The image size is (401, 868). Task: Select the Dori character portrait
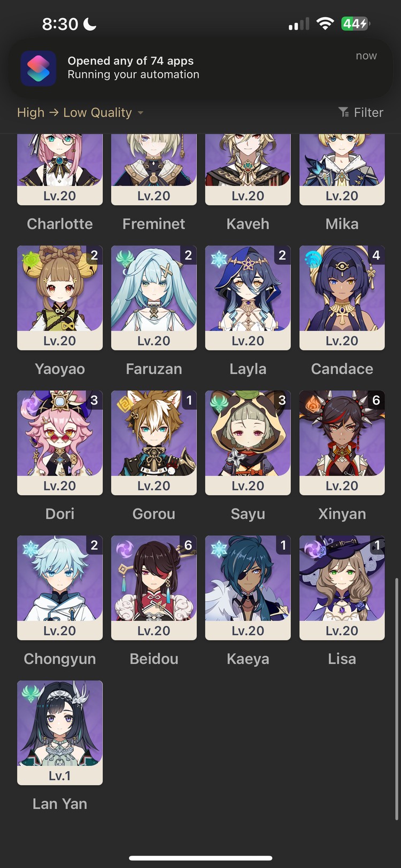[60, 443]
